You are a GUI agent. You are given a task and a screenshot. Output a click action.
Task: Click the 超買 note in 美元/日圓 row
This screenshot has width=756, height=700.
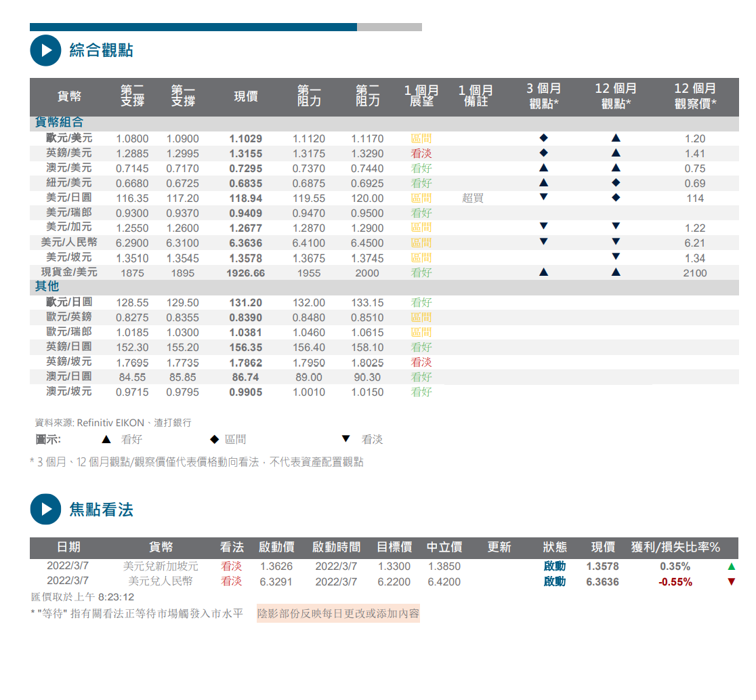point(473,198)
